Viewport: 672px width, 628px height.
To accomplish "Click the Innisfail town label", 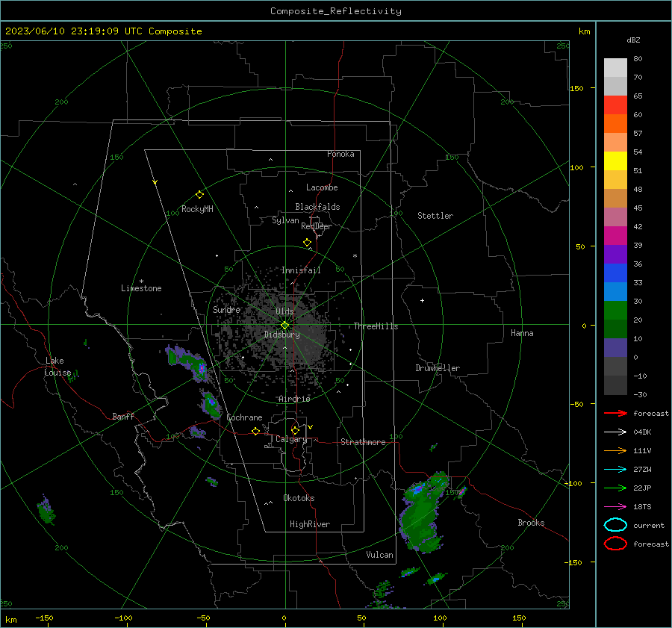I will pyautogui.click(x=301, y=270).
